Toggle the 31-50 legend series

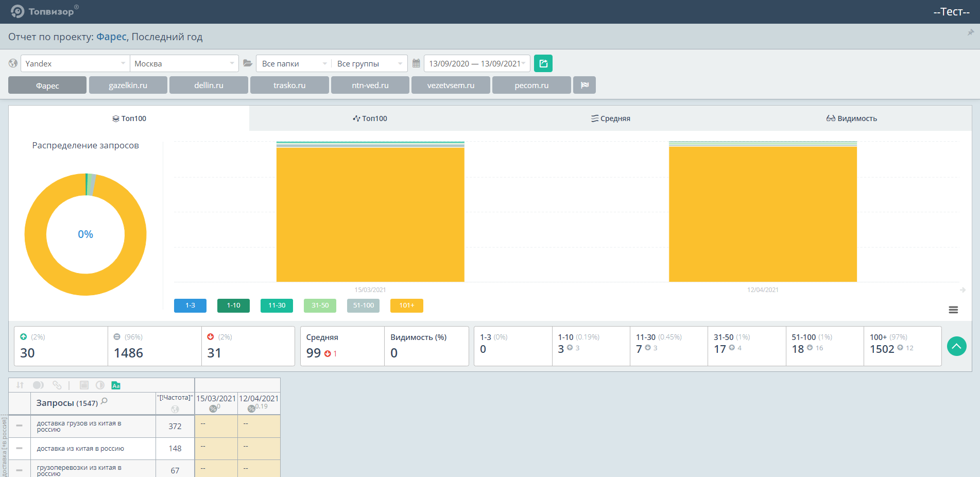[x=320, y=305]
